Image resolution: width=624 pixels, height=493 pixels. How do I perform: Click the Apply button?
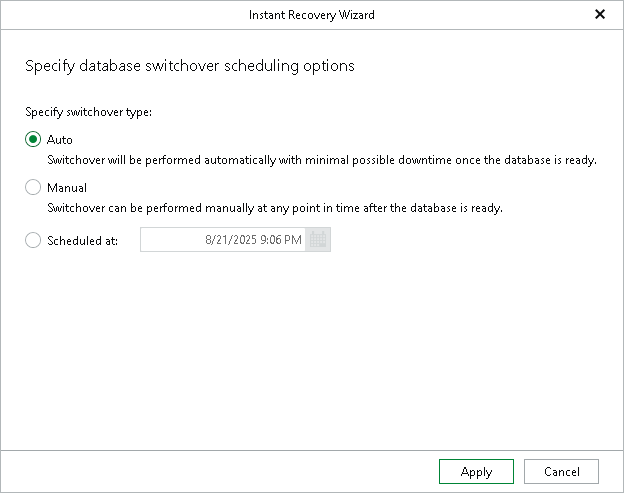(476, 472)
